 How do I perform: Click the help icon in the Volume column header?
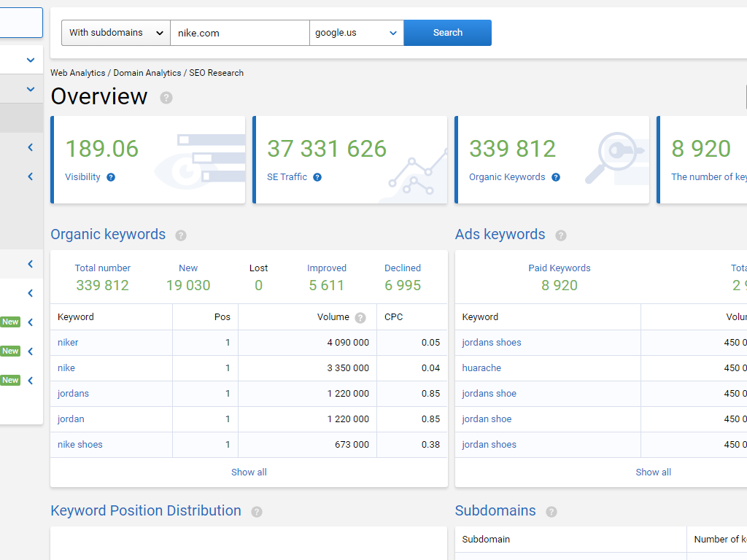point(360,318)
